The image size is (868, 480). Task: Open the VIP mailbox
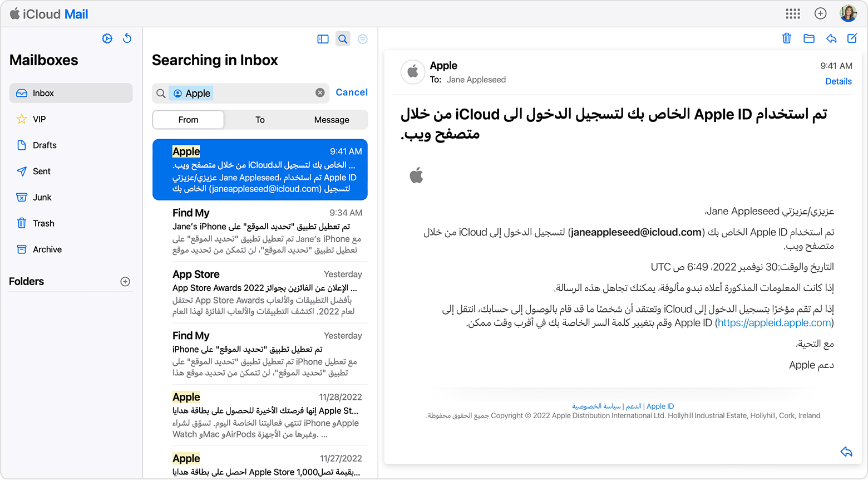click(x=71, y=119)
